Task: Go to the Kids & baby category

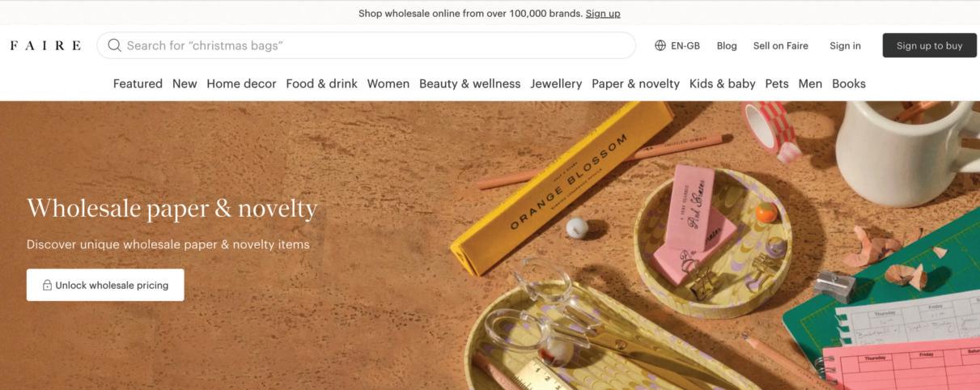Action: pyautogui.click(x=722, y=83)
